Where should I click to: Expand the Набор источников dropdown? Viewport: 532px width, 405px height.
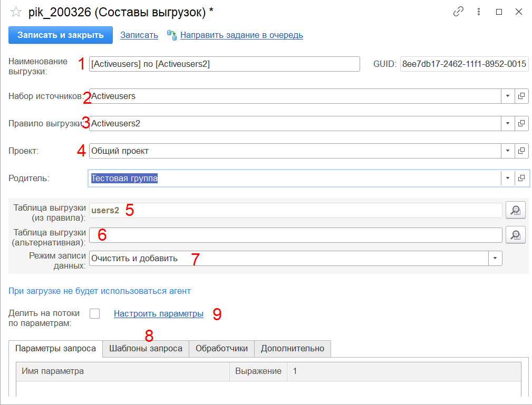tap(507, 96)
